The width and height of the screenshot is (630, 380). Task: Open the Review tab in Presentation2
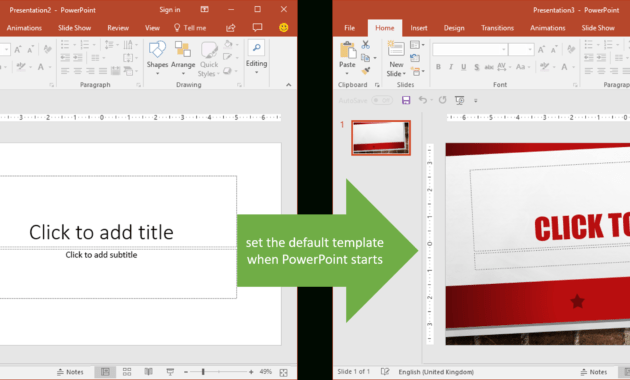tap(118, 28)
